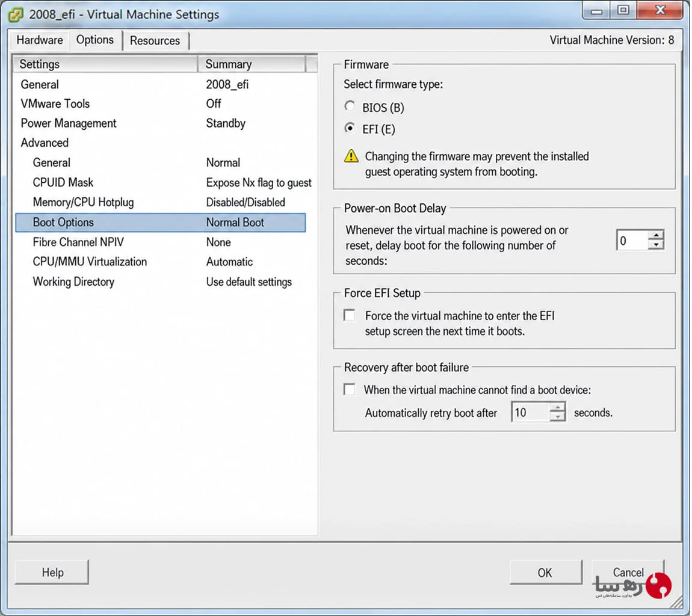Select the Advanced category row

[160, 143]
